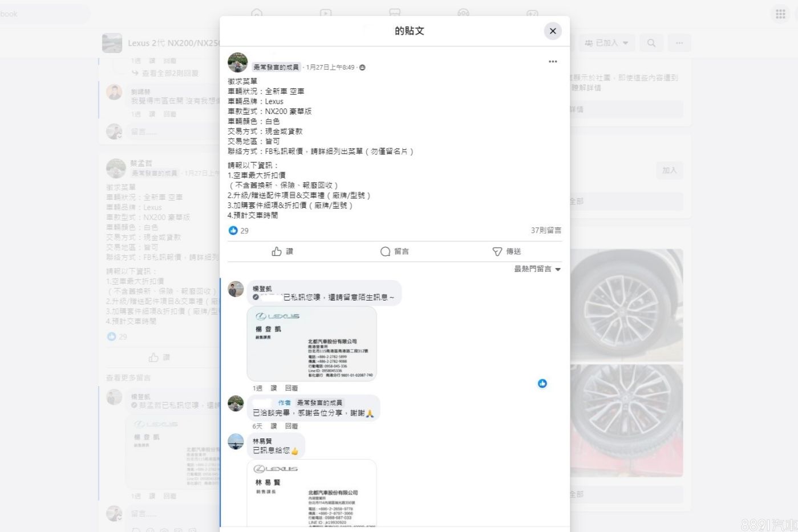The image size is (798, 532).
Task: Close the post dialog
Action: (552, 31)
